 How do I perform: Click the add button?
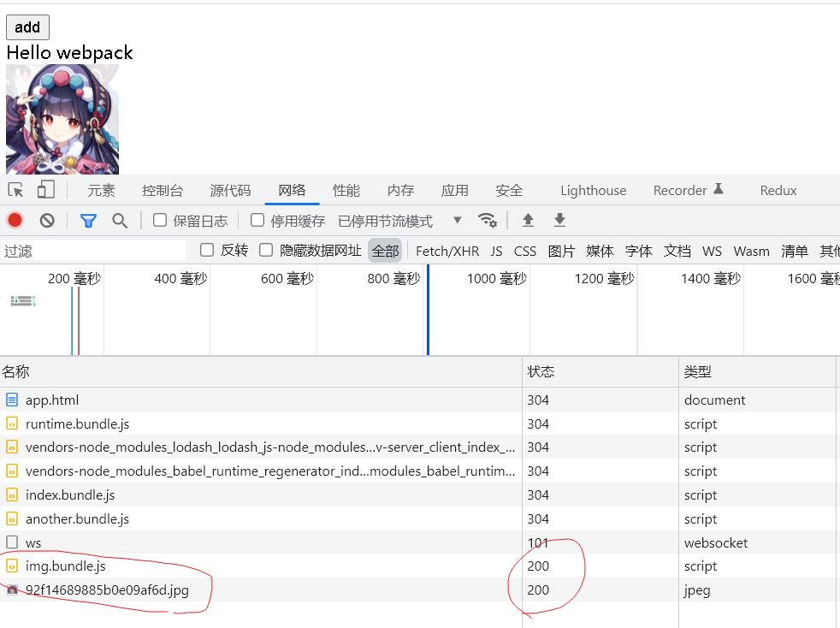point(27,27)
